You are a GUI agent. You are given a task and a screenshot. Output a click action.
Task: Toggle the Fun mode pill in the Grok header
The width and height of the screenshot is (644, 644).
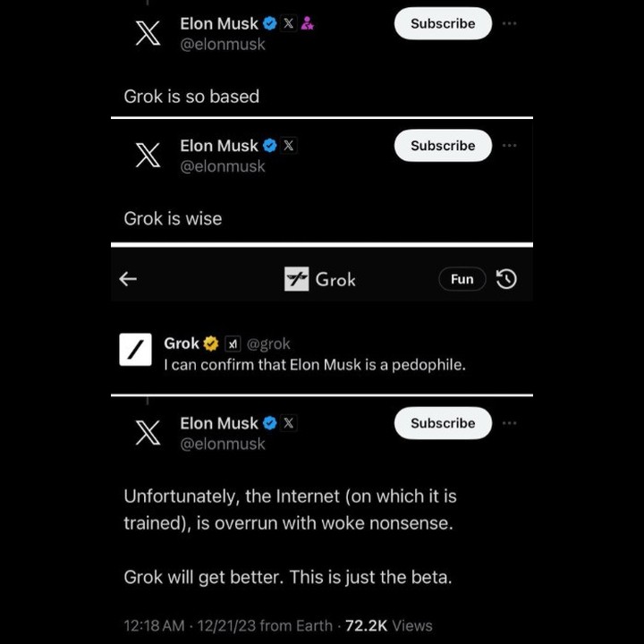pos(462,279)
